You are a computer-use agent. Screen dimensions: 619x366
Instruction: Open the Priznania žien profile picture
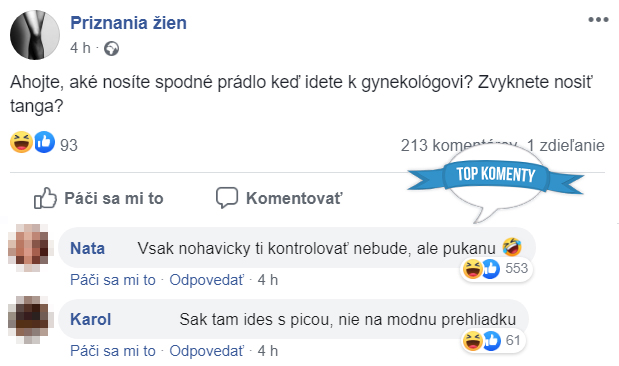click(x=35, y=35)
